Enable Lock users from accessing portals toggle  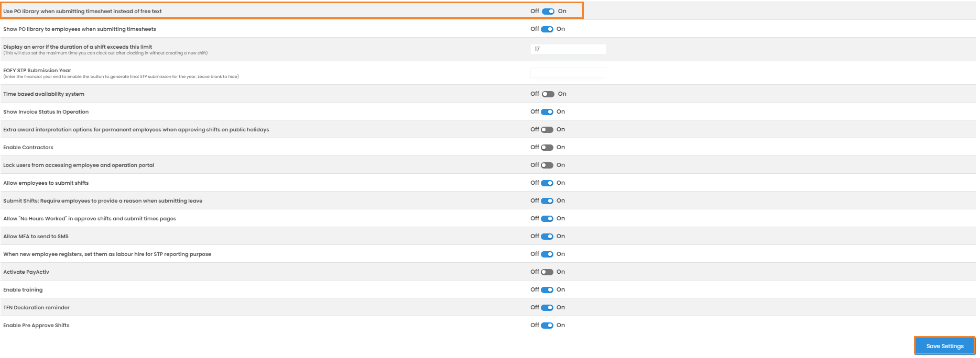pyautogui.click(x=547, y=165)
